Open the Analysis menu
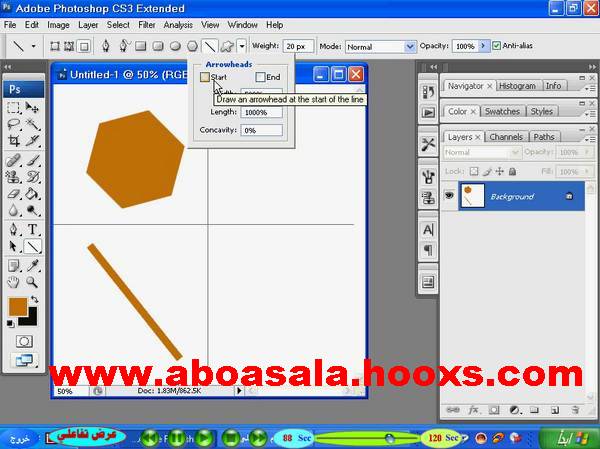The image size is (600, 449). tap(178, 25)
